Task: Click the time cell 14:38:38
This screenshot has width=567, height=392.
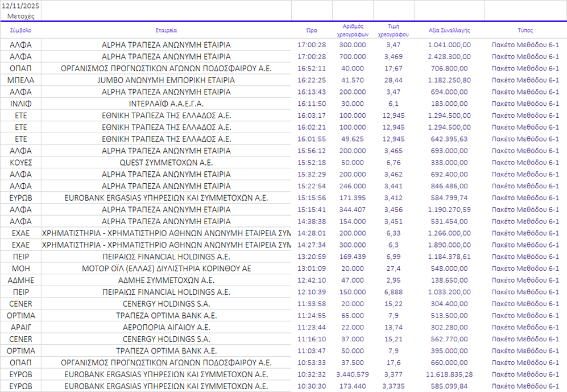Action: tap(311, 221)
